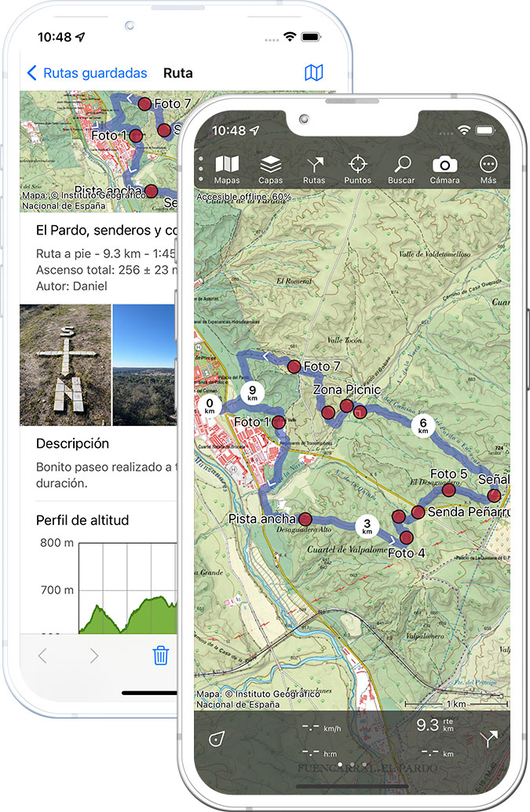
Task: Open the Más options icon
Action: point(488,169)
